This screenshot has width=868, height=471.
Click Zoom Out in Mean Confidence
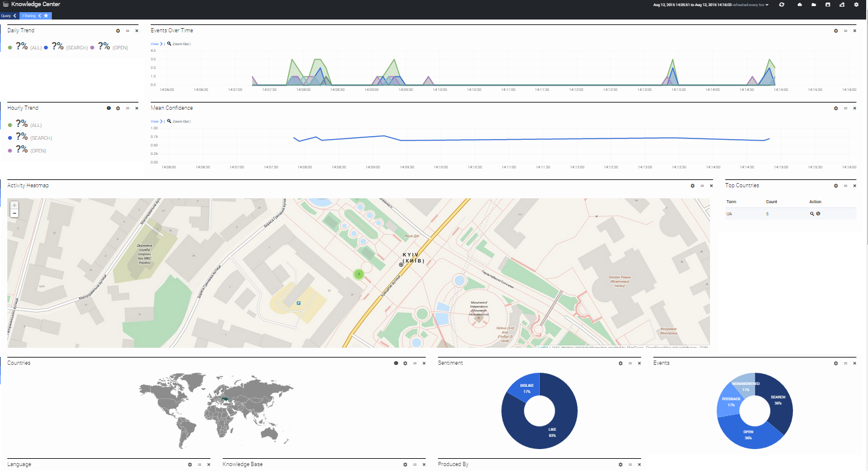click(178, 121)
